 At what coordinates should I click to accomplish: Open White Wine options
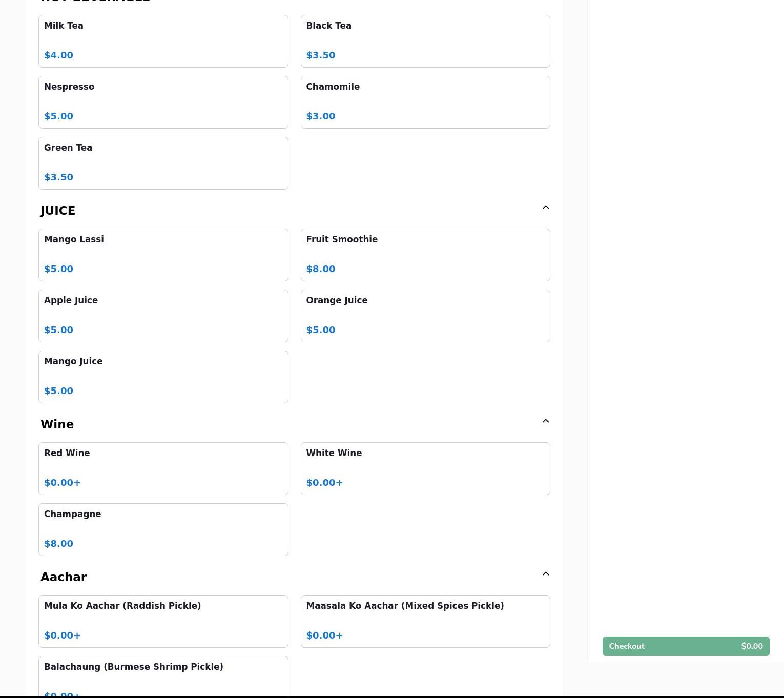coord(425,468)
